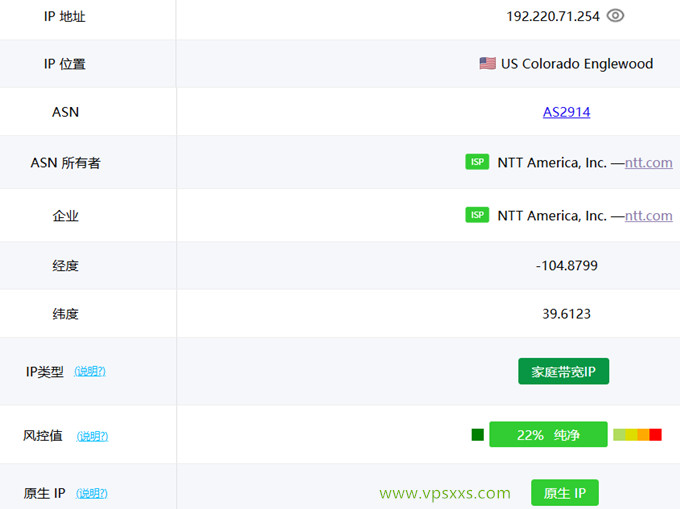Click the 经度 row label
The height and width of the screenshot is (509, 680).
click(x=65, y=265)
